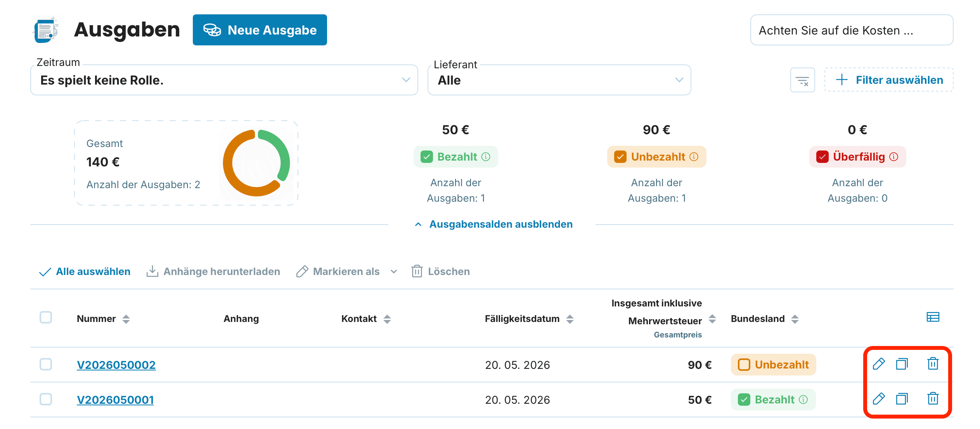Sort by Fälligkeitsdatum column arrows
This screenshot has height=429, width=980.
click(x=570, y=319)
